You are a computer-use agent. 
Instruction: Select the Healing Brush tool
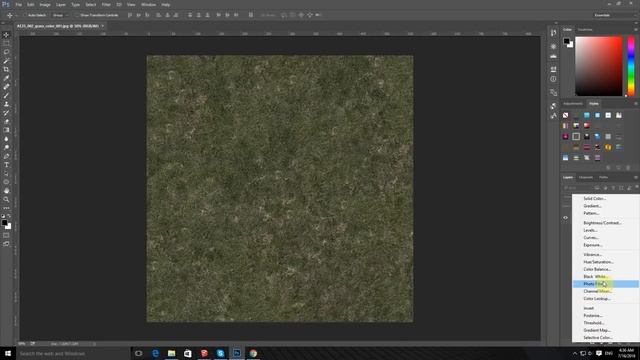tap(6, 87)
